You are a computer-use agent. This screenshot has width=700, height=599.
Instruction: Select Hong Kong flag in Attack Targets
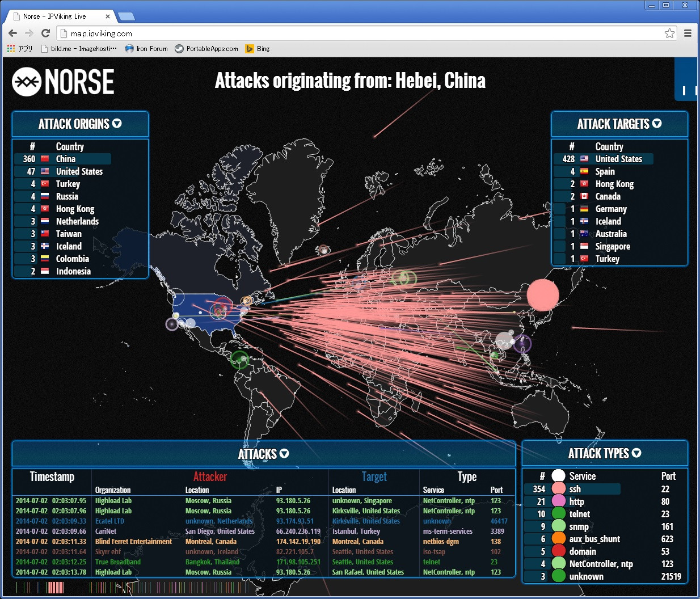[584, 184]
